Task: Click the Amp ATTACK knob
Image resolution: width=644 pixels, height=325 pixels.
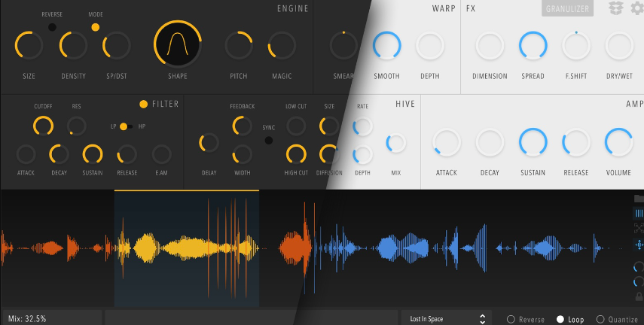Action: [x=447, y=142]
